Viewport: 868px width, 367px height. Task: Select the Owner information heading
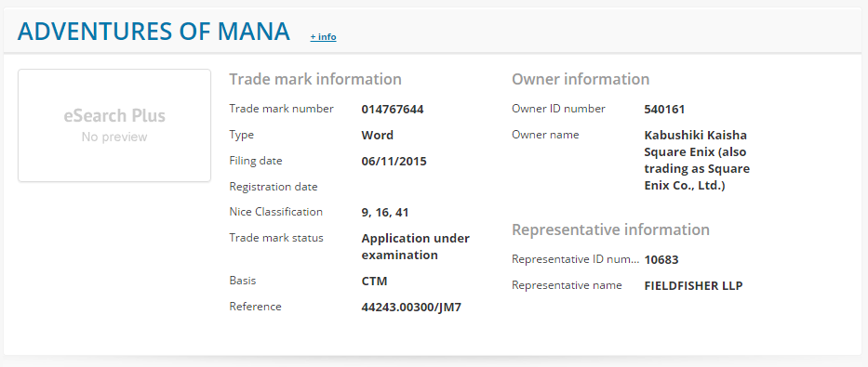(581, 79)
